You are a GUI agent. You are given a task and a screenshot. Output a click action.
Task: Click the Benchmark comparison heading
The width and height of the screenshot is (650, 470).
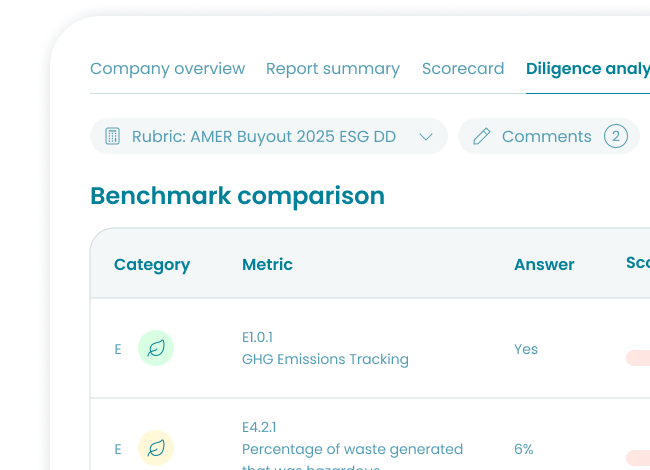(238, 196)
